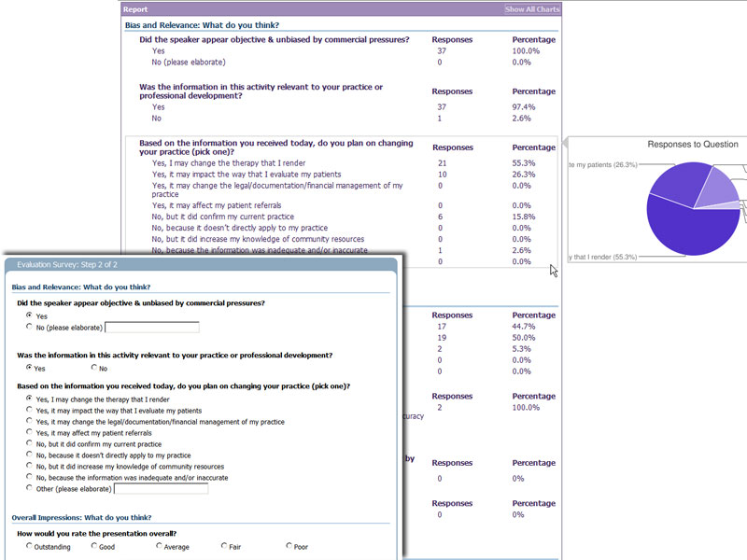Click the 50.0% percentage value

[524, 338]
